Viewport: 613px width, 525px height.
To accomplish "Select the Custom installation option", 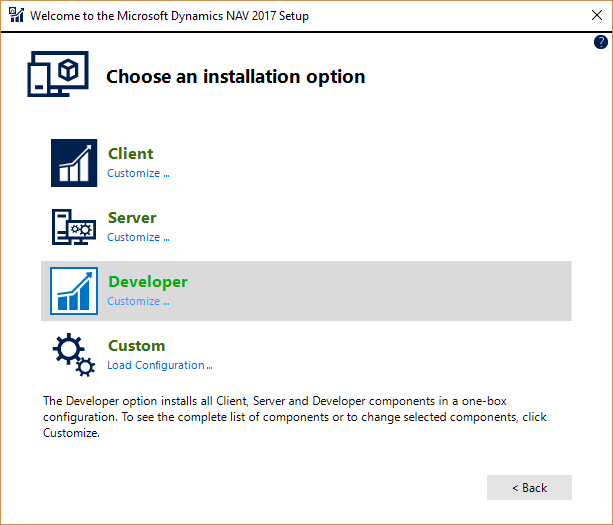I will coord(136,346).
